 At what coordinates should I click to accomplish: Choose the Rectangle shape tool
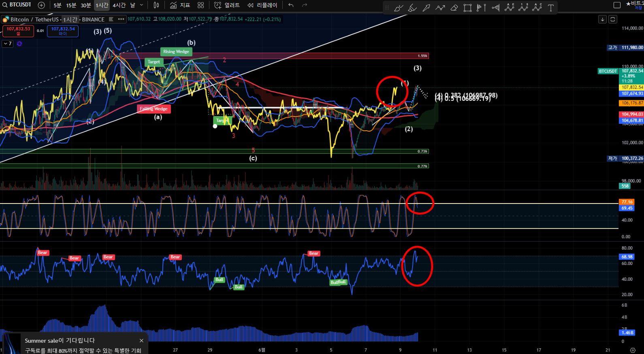pos(467,8)
